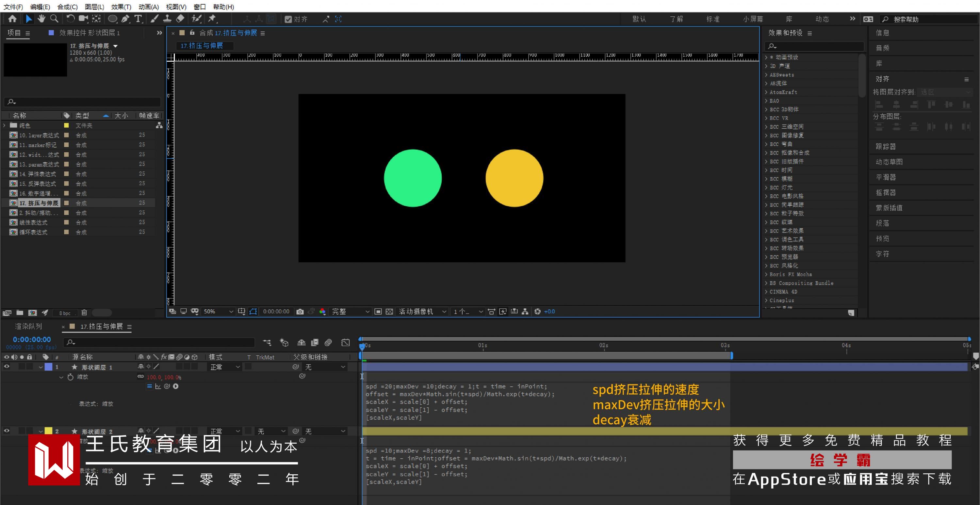Select the 标准 workspace
The height and width of the screenshot is (505, 980).
click(x=712, y=19)
